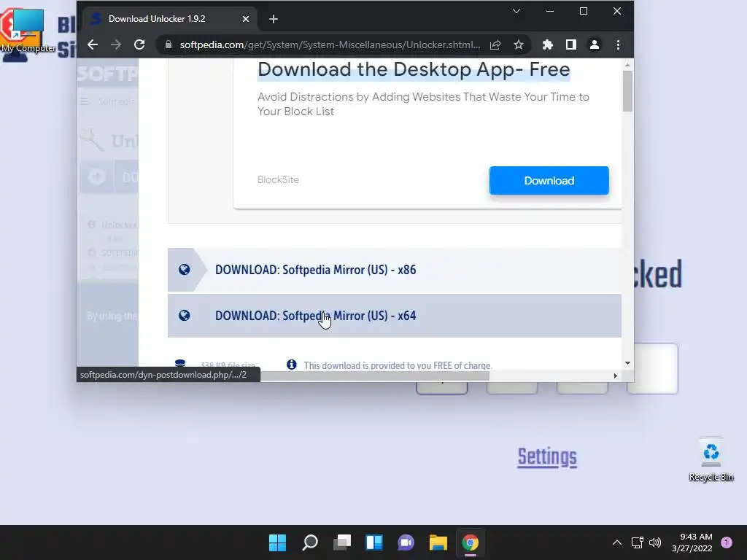Open the tab search dropdown chevron
This screenshot has height=560, width=747.
click(516, 11)
